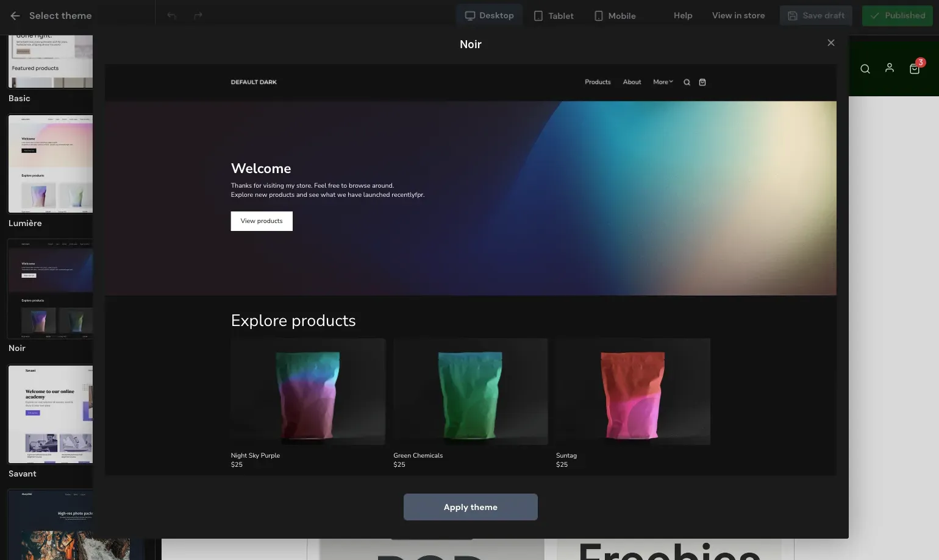Close the Noir theme preview dialog
The width and height of the screenshot is (939, 560).
[831, 43]
